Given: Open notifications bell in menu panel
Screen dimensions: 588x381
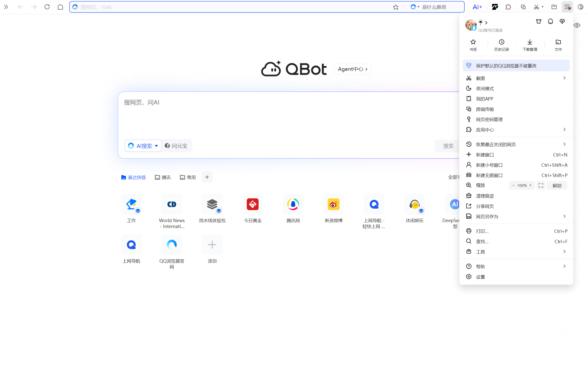Looking at the screenshot, I should [x=550, y=22].
